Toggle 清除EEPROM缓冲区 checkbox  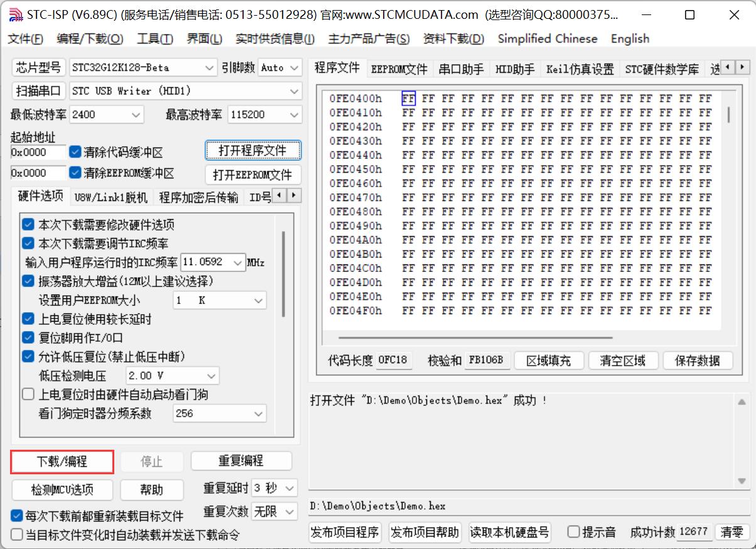point(75,173)
